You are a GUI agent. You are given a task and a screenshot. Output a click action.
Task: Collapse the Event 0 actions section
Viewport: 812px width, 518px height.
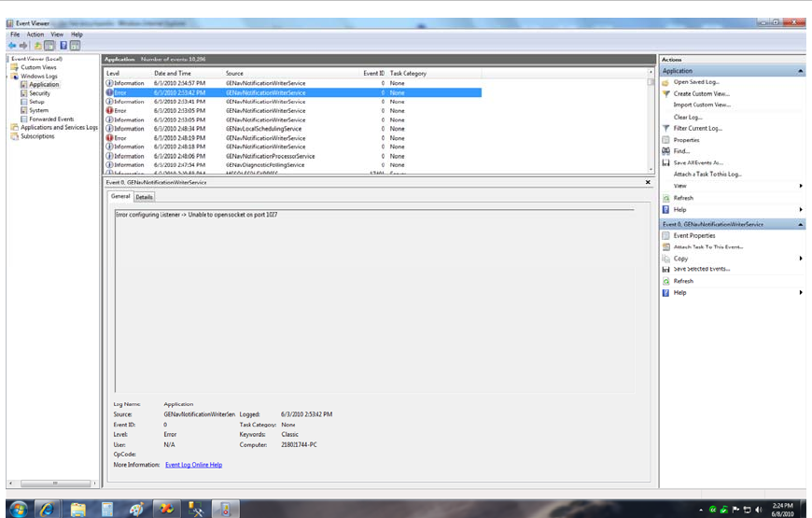[800, 224]
